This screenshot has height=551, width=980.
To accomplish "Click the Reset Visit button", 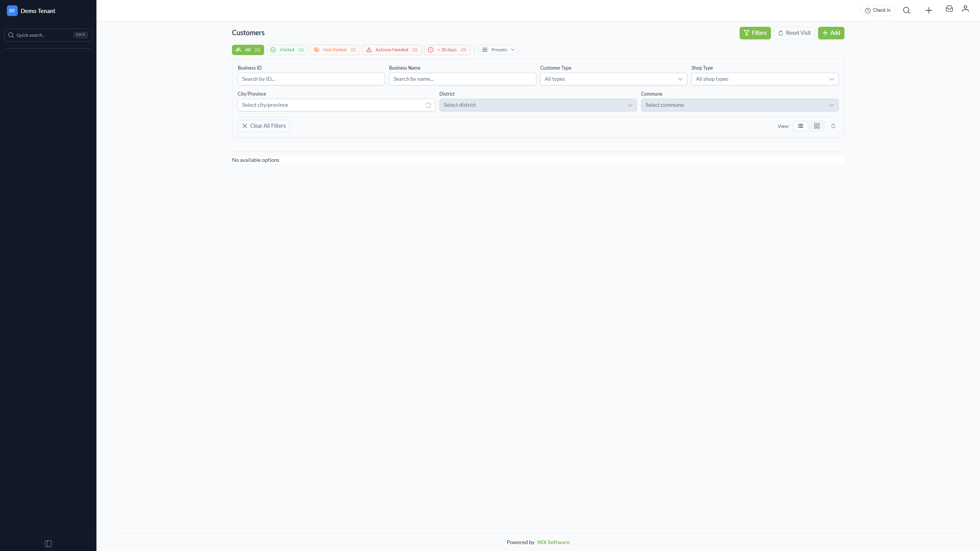I will [x=794, y=33].
